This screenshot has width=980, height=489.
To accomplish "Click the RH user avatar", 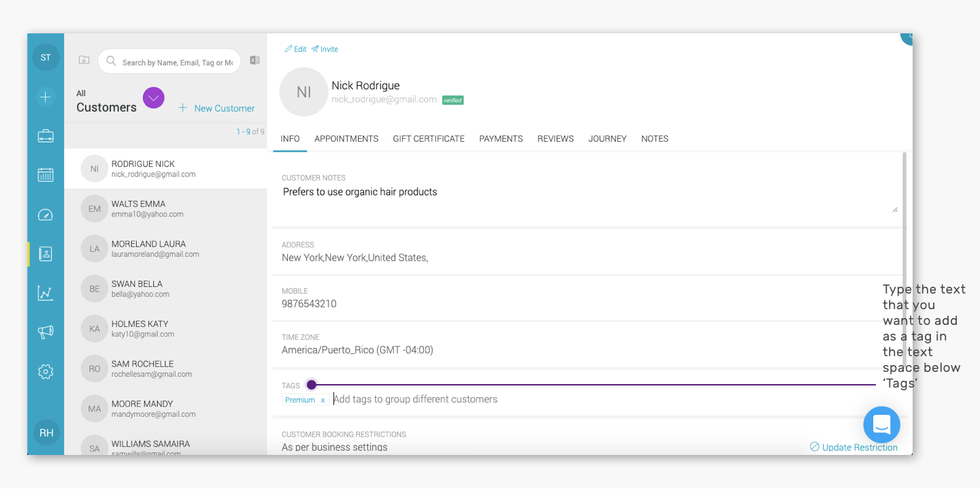I will pos(46,432).
